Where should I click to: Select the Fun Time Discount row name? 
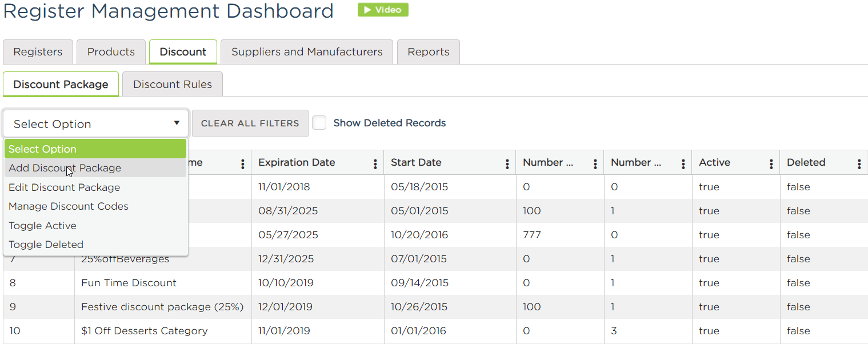(x=129, y=283)
